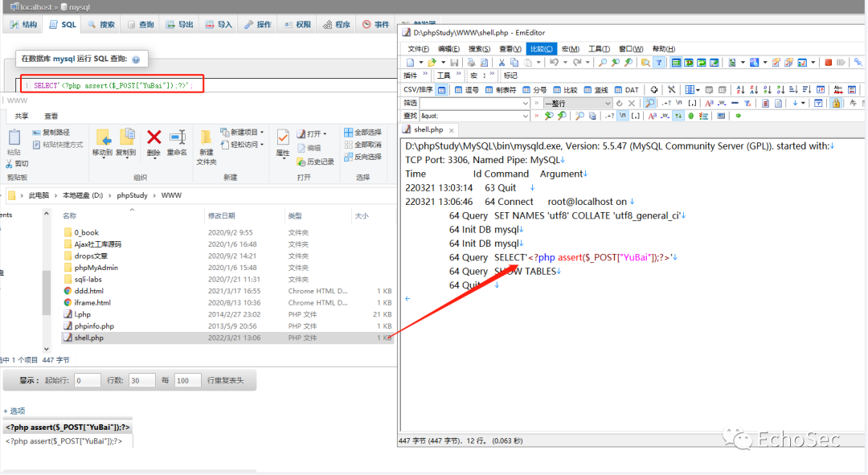Image resolution: width=868 pixels, height=475 pixels.
Task: Open the 工具(T) menu in EmEditor
Action: [599, 49]
